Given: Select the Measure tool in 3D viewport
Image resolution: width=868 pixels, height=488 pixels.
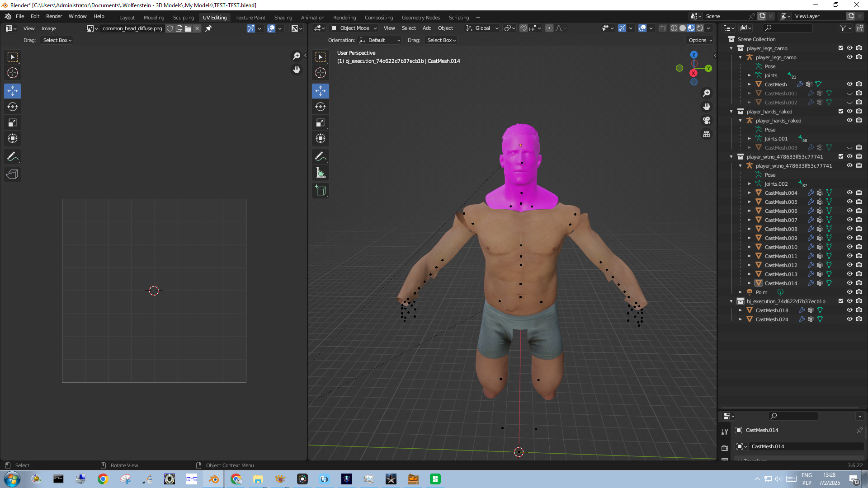Looking at the screenshot, I should tap(321, 173).
